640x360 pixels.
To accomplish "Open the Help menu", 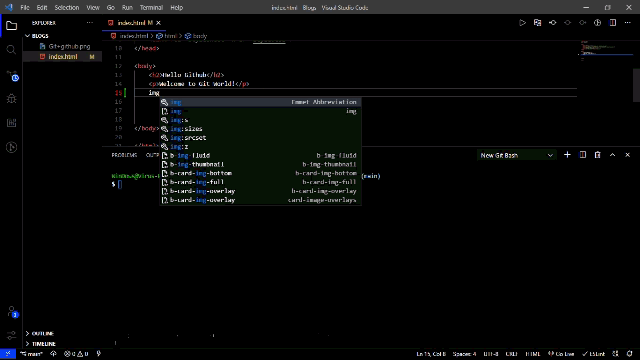I will click(176, 7).
